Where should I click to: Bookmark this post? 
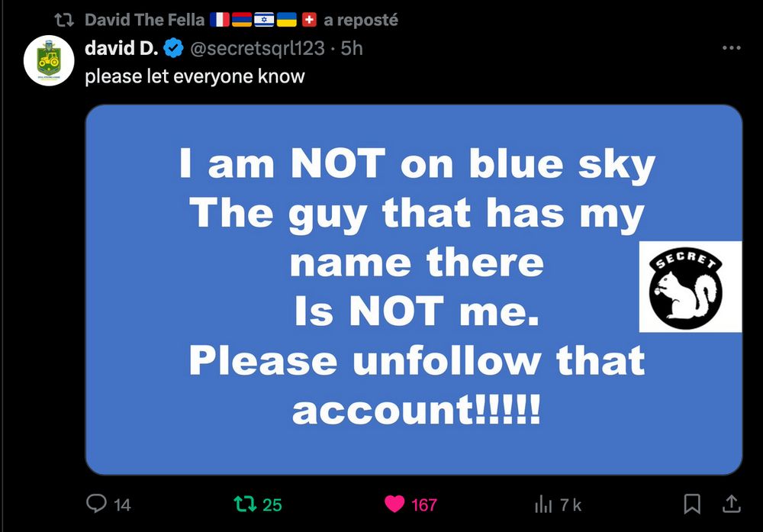(692, 504)
